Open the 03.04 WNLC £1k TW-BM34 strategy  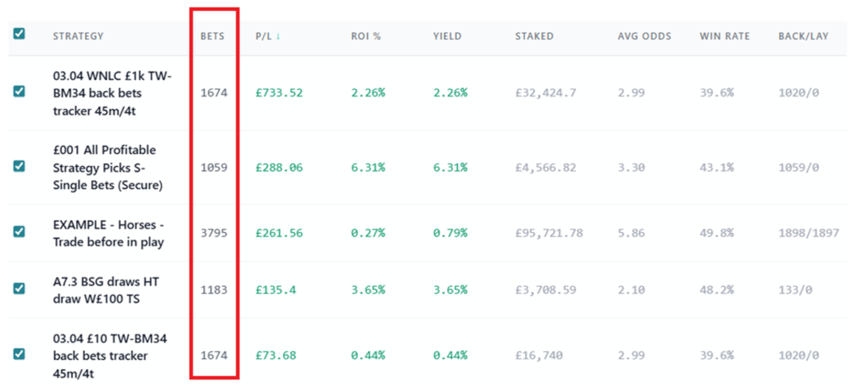point(112,92)
